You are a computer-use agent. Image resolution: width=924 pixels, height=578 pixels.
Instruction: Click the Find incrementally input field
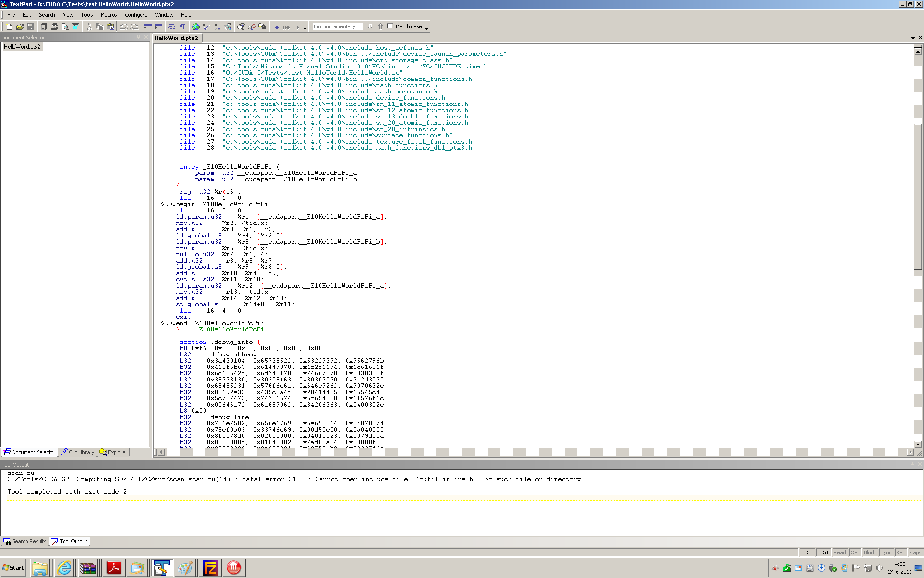pyautogui.click(x=337, y=27)
